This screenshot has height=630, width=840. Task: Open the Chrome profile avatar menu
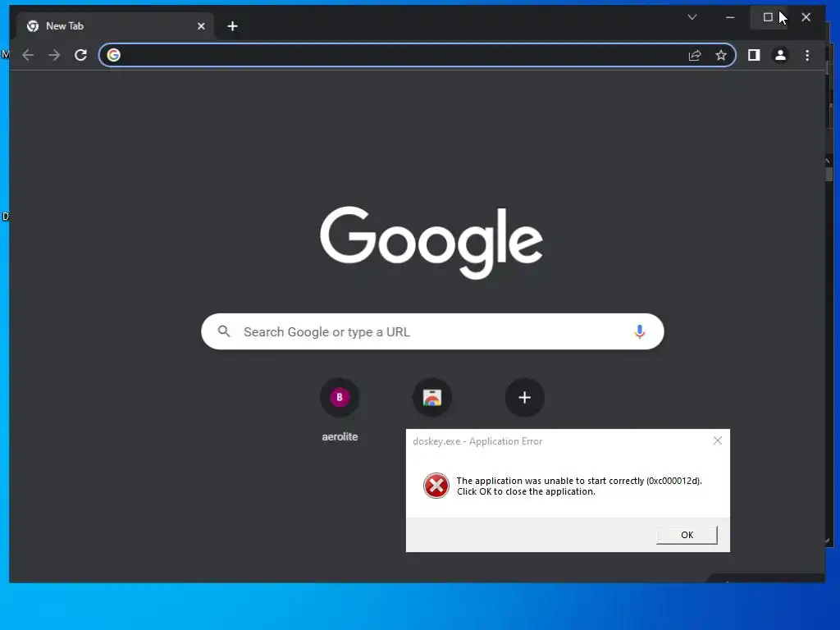tap(781, 55)
